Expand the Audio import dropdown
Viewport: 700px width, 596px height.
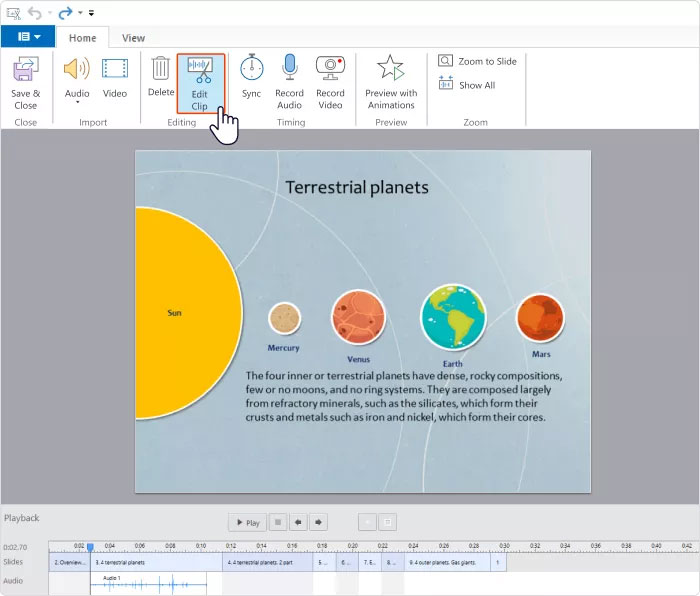[x=77, y=102]
